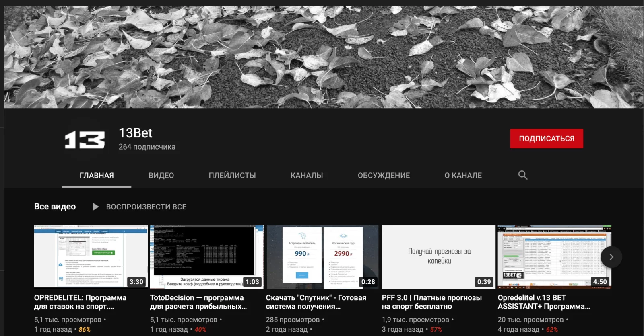Open video title TotoDecision — программа для расчета
The height and width of the screenshot is (336, 644).
(198, 302)
